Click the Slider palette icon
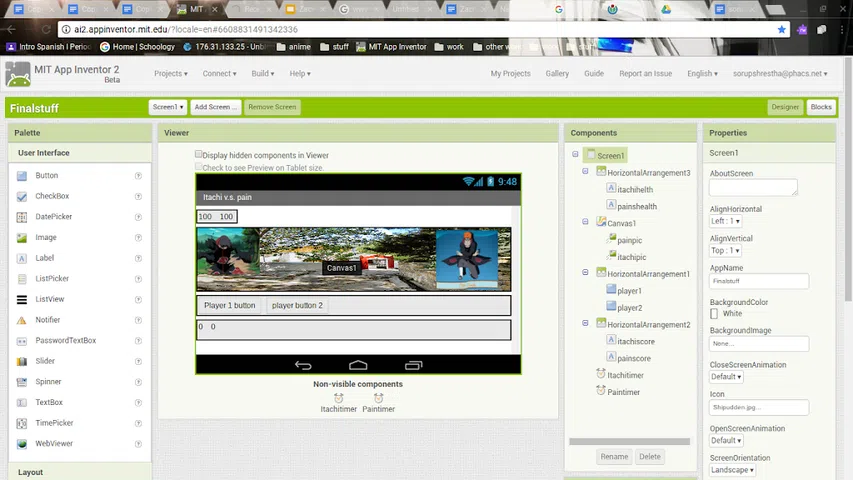Viewport: 853px width, 480px height. tap(22, 361)
